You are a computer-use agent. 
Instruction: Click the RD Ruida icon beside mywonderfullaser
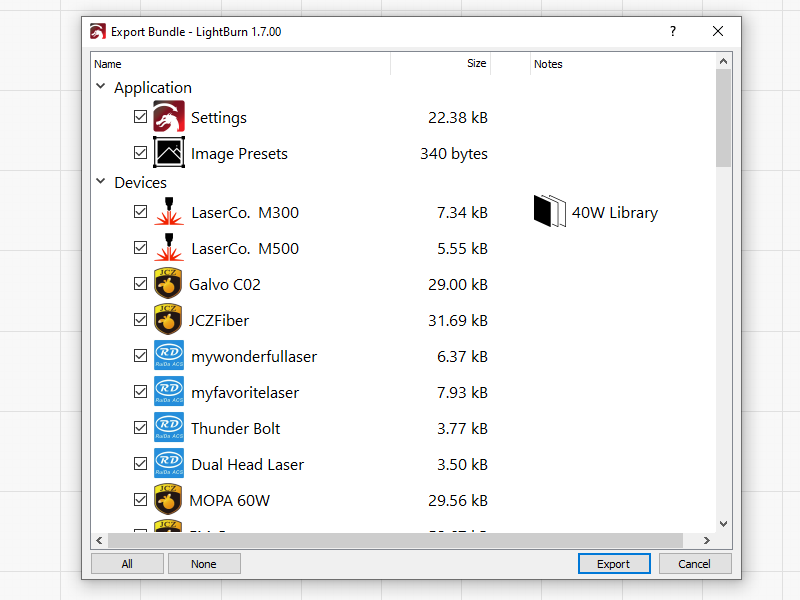tap(168, 357)
